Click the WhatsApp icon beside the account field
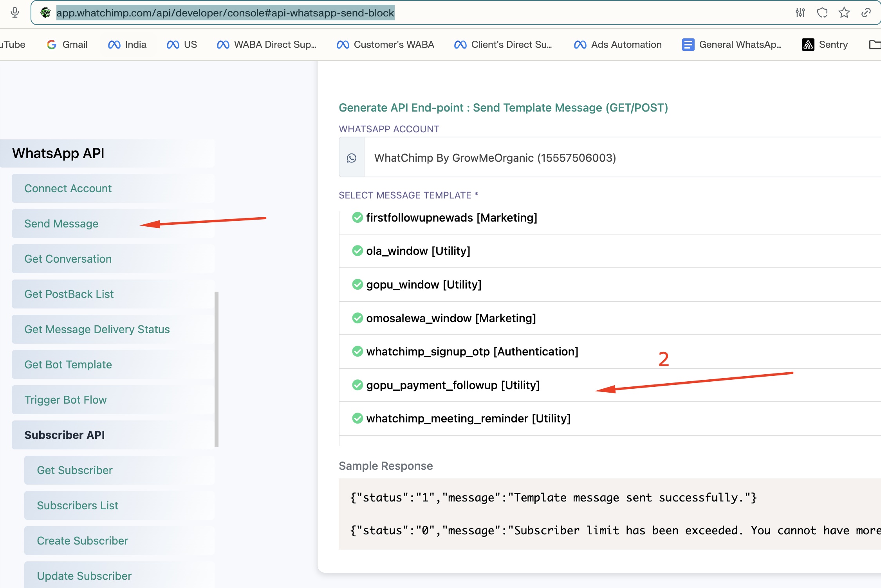The width and height of the screenshot is (881, 588). (x=352, y=158)
